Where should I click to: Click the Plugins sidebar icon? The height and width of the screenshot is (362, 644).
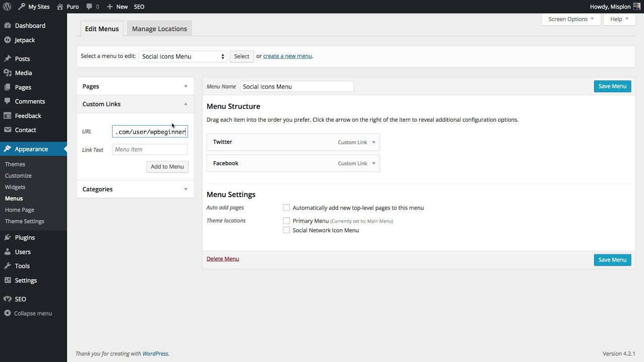tap(8, 237)
